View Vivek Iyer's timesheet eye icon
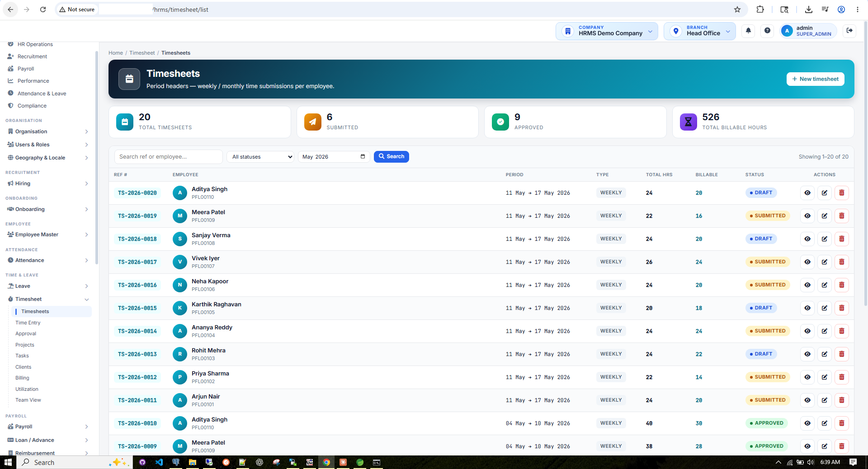The width and height of the screenshot is (868, 469). pos(807,262)
